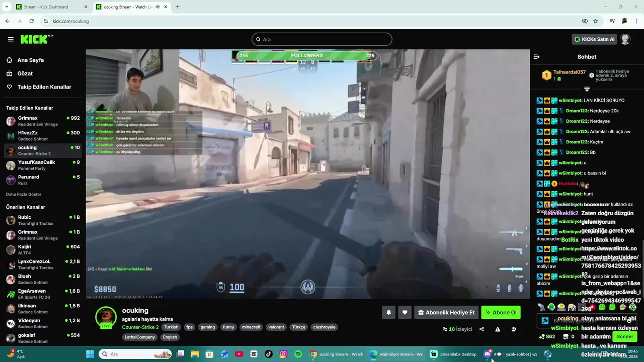Click the minecraft tag
This screenshot has height=362, width=644.
(251, 327)
